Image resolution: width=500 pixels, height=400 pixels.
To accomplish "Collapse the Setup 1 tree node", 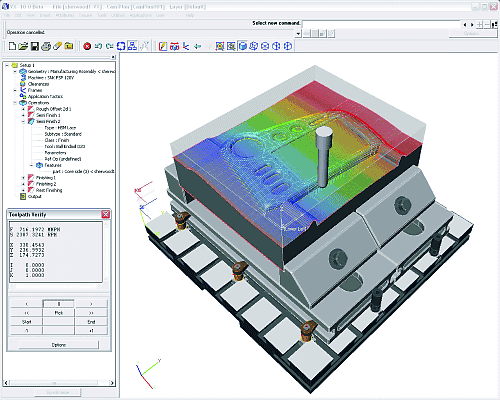I will click(x=7, y=65).
